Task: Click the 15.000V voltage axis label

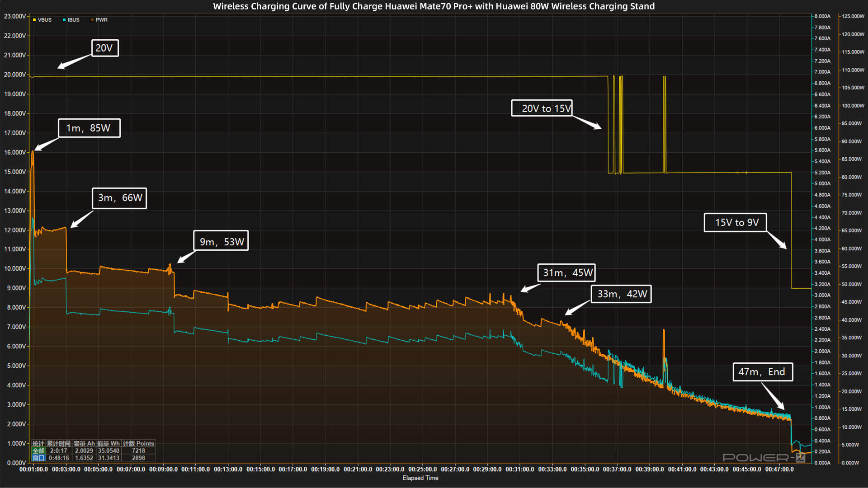Action: [15, 172]
